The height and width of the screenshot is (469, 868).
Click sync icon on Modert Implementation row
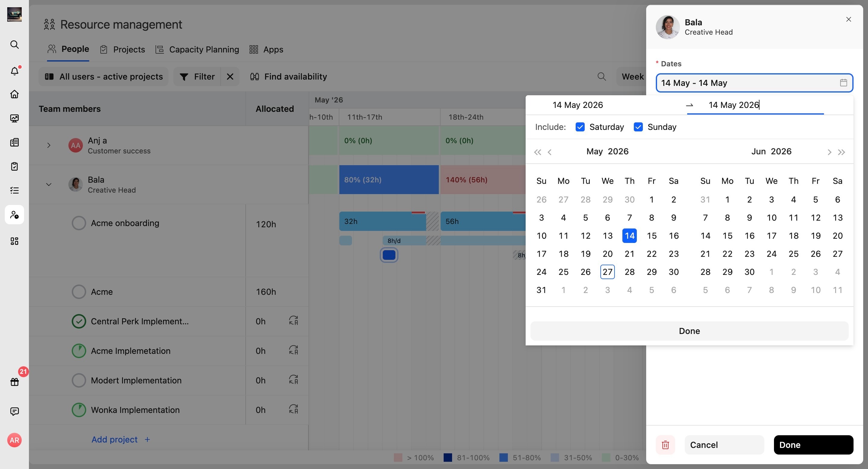coord(294,380)
